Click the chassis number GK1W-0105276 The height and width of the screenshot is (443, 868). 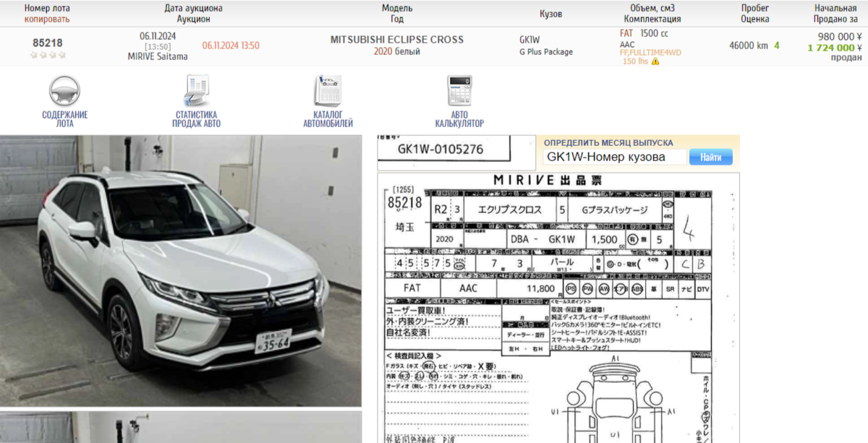pos(440,150)
